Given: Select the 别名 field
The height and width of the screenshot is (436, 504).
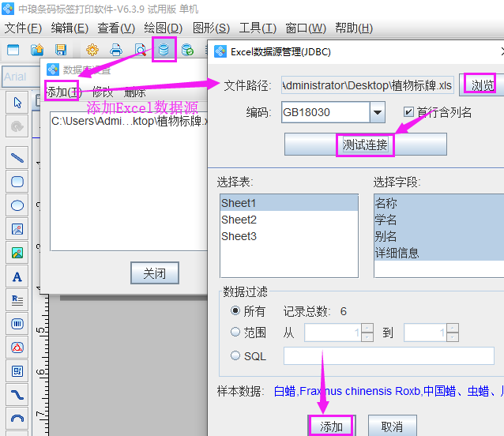Looking at the screenshot, I should coord(439,236).
